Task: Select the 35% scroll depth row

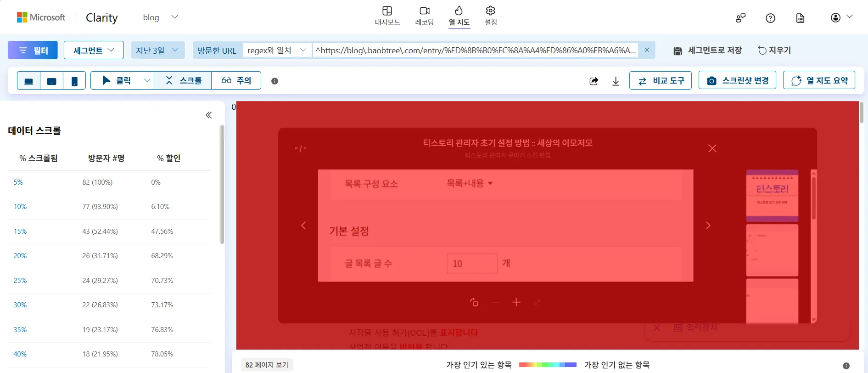Action: tap(109, 330)
